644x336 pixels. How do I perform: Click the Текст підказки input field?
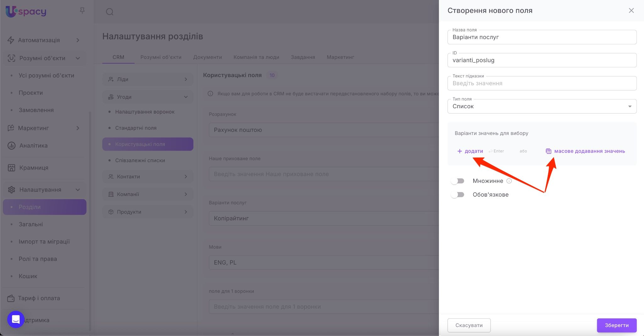[541, 83]
